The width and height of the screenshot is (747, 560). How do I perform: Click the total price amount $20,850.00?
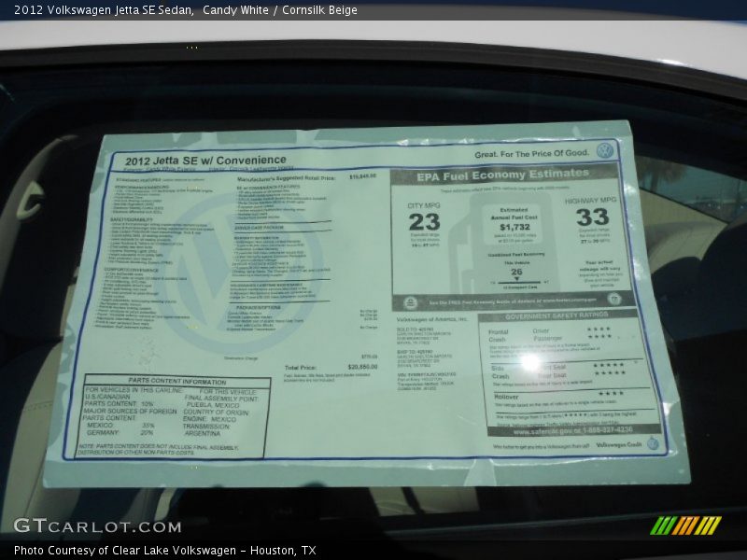pos(362,367)
